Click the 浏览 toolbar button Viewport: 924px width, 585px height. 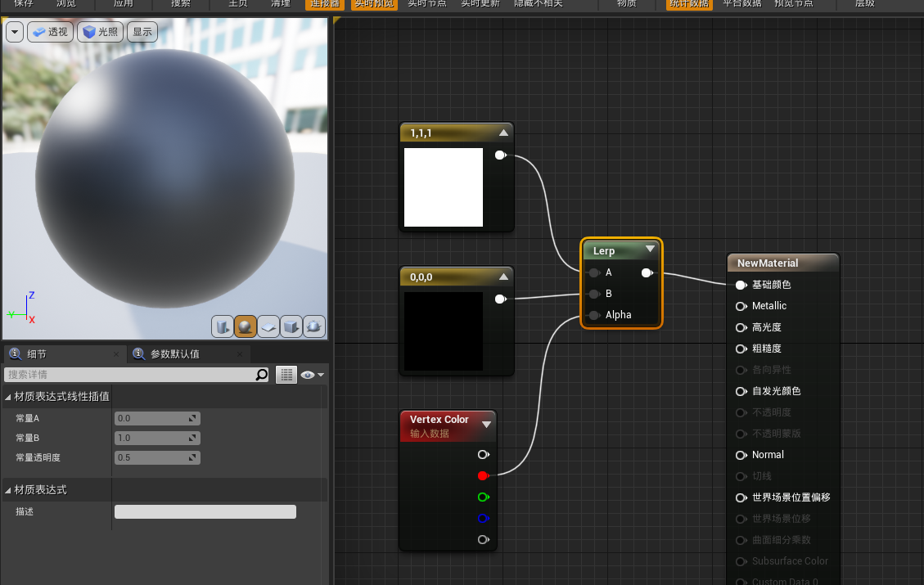(66, 3)
